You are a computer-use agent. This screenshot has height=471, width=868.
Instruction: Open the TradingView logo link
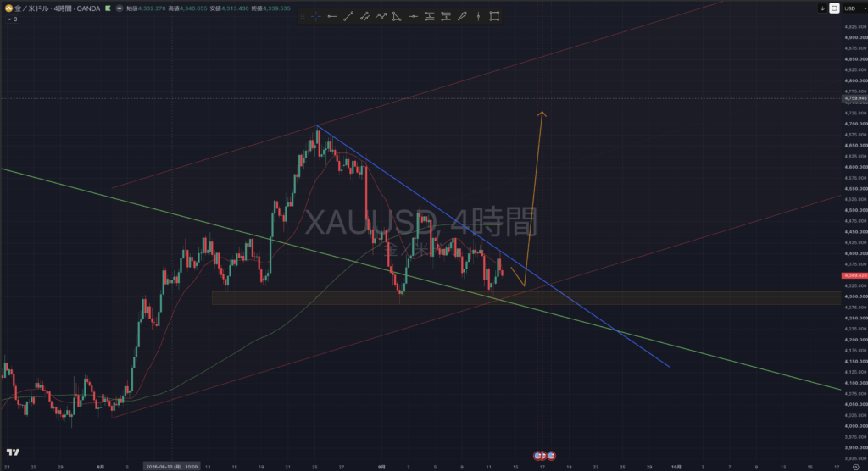coord(13,452)
